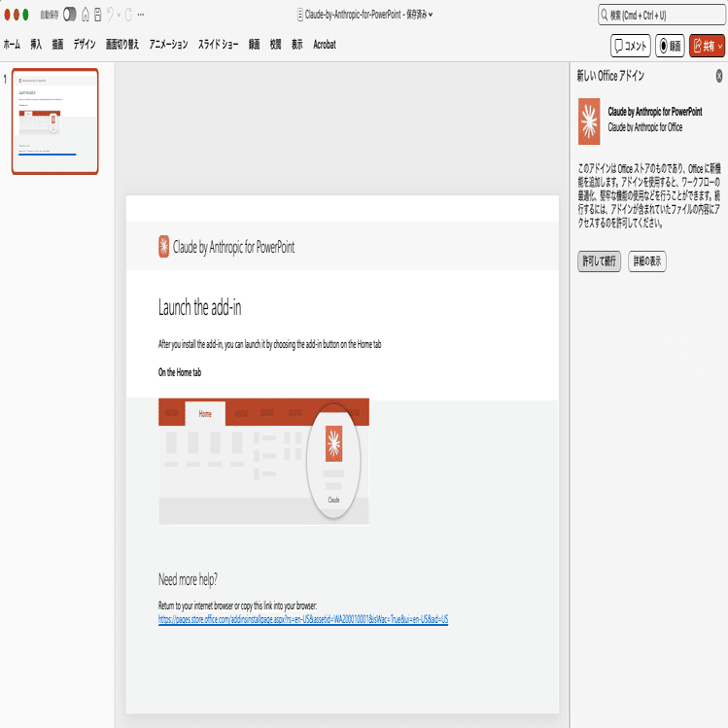Click the macOS yellow minimize window button
The width and height of the screenshot is (728, 728).
(17, 15)
